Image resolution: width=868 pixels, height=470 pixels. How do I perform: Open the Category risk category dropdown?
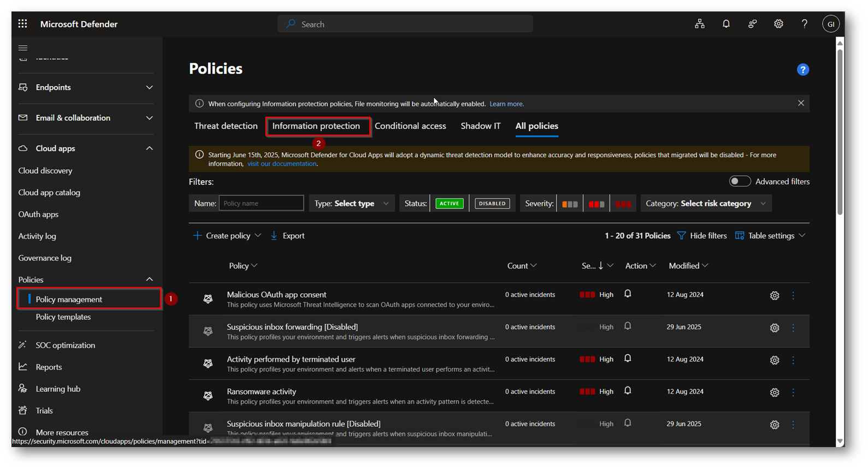(x=706, y=204)
